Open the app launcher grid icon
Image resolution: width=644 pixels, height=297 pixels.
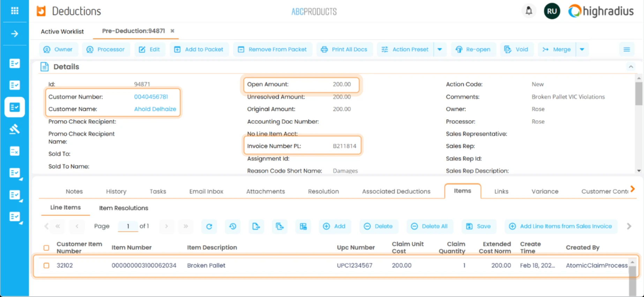tap(15, 11)
